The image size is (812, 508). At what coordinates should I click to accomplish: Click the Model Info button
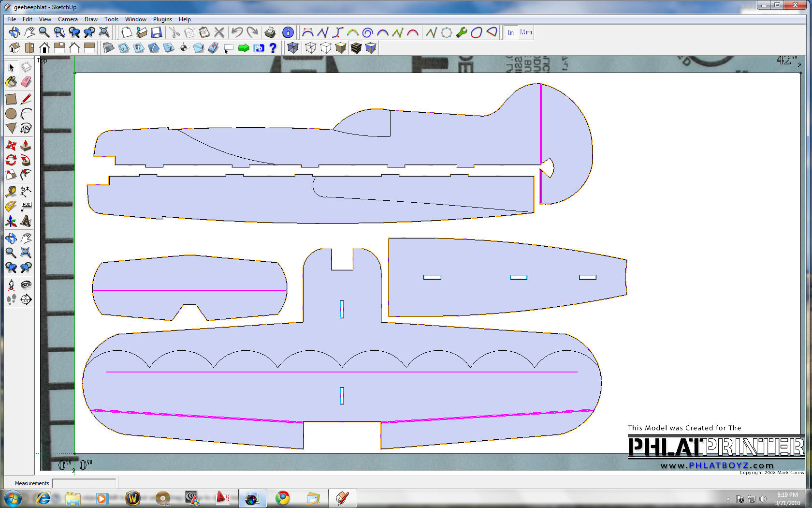(288, 32)
